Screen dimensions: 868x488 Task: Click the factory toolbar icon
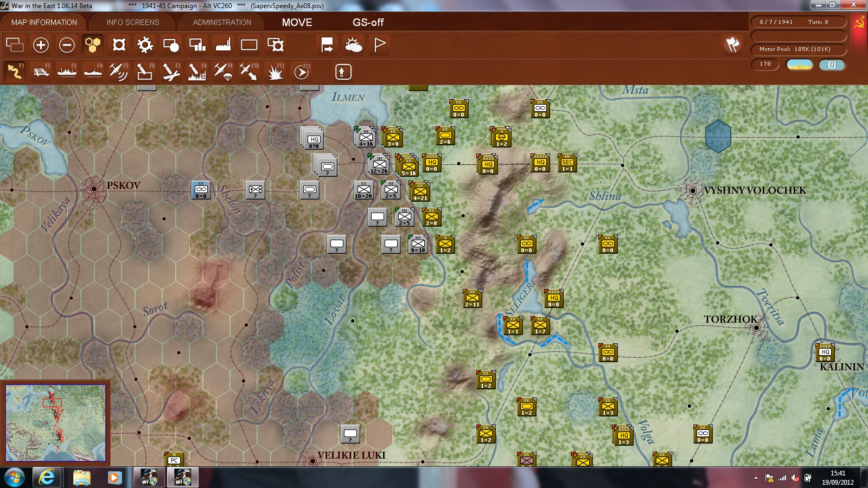[223, 44]
